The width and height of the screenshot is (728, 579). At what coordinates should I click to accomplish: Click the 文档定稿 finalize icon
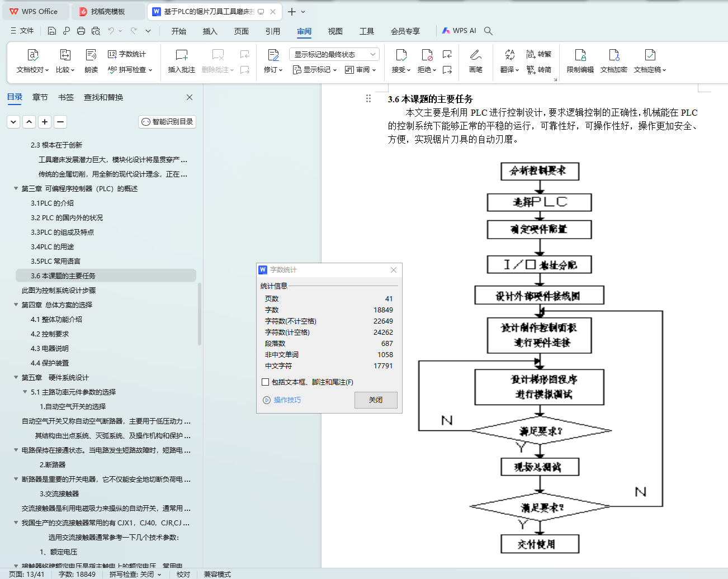pyautogui.click(x=650, y=55)
